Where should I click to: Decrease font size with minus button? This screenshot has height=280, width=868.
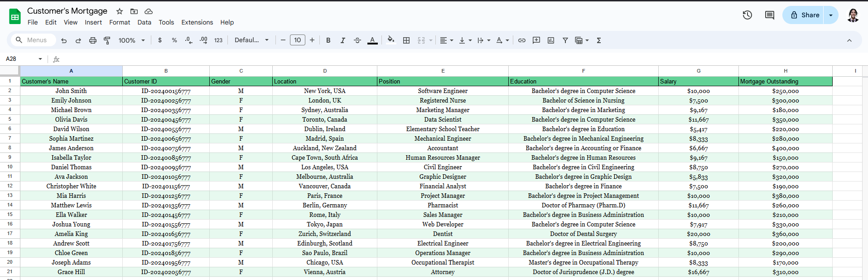283,40
